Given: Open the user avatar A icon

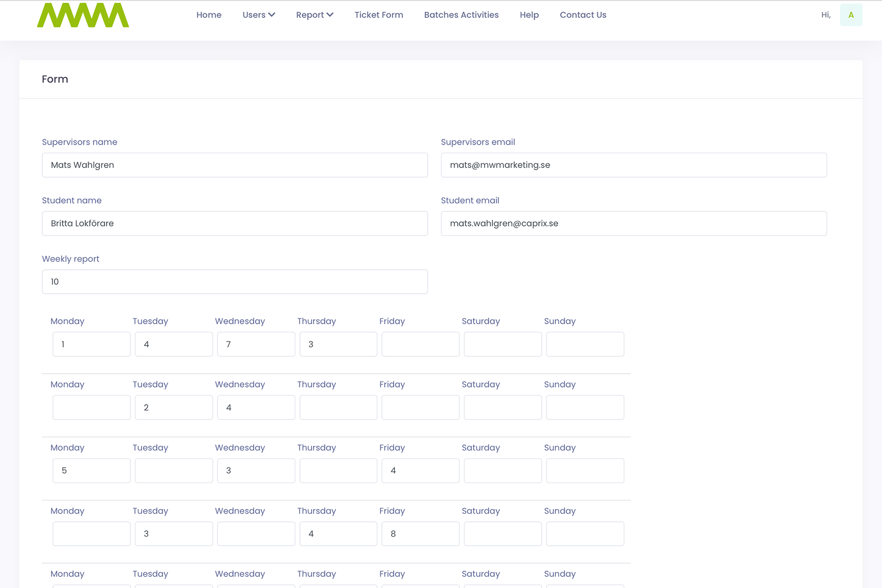Looking at the screenshot, I should tap(850, 15).
